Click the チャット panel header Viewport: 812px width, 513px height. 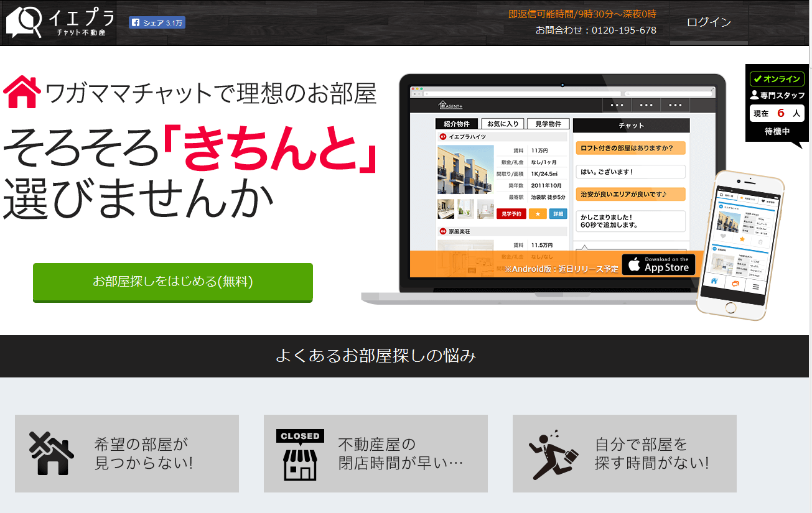[x=631, y=126]
